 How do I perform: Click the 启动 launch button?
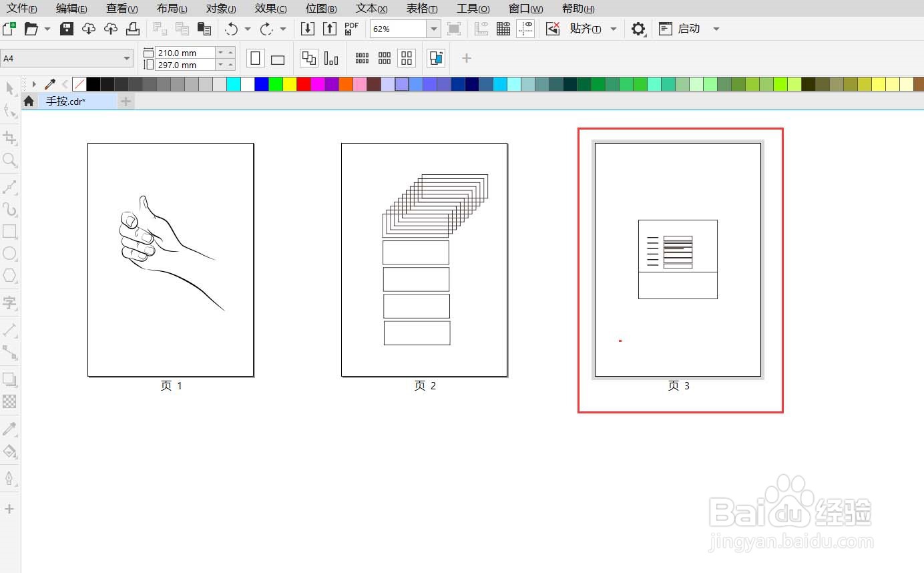pos(680,29)
